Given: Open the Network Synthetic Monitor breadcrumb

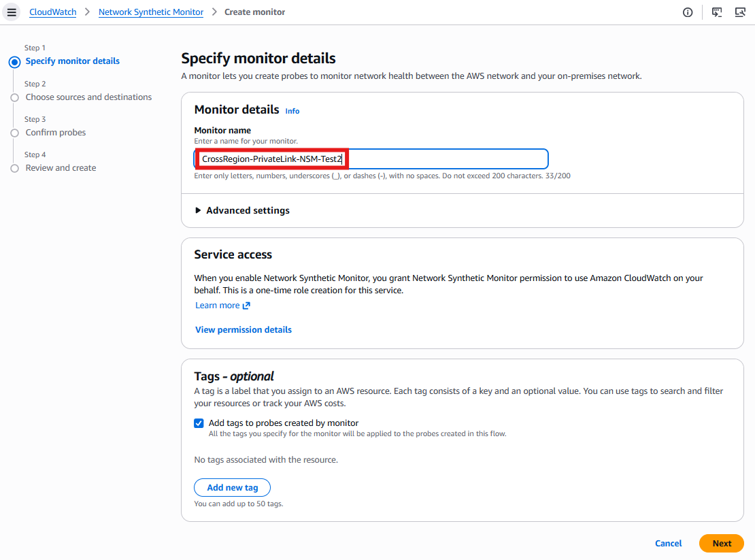Looking at the screenshot, I should click(x=150, y=12).
